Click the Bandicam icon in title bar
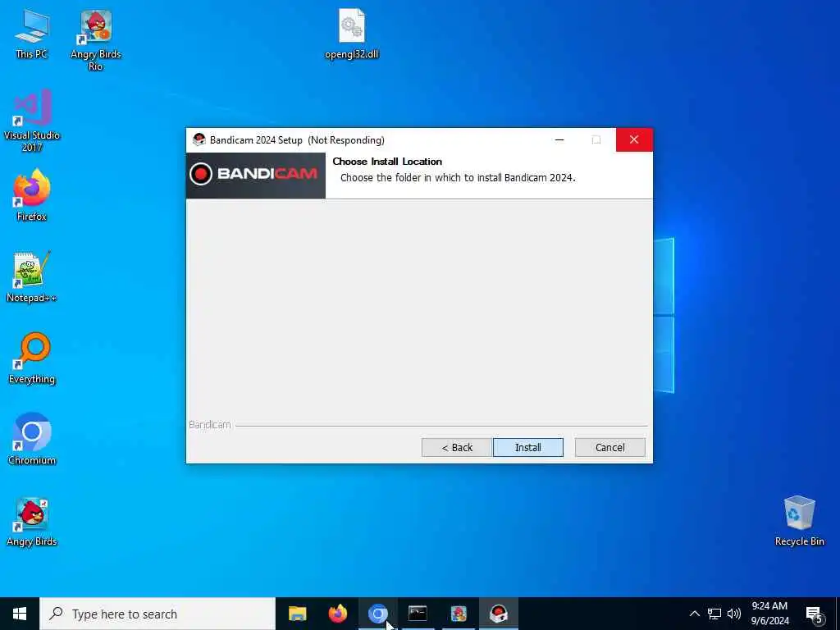Image resolution: width=840 pixels, height=630 pixels. (199, 139)
